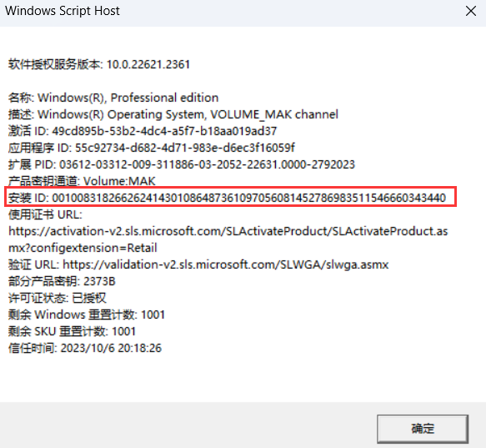Click the 软件授权服务版本 10.0.22621.2361 line
Image resolution: width=486 pixels, height=448 pixels.
[x=99, y=64]
